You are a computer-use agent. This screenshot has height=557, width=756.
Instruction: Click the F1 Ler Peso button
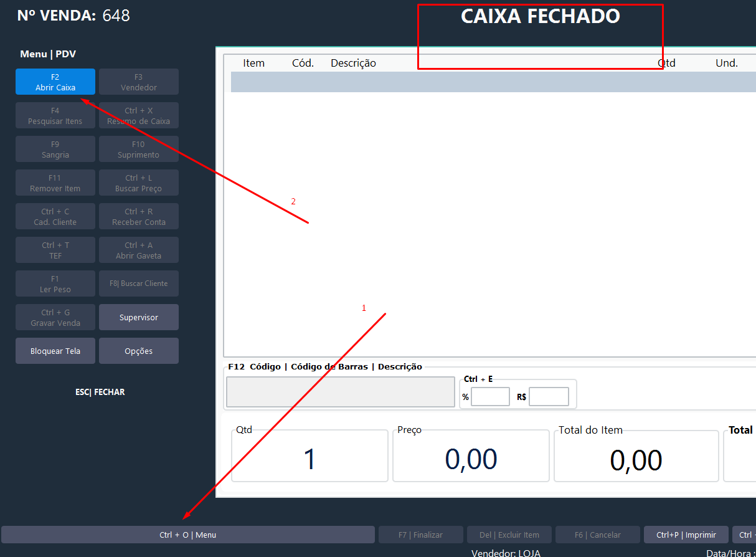pyautogui.click(x=55, y=283)
